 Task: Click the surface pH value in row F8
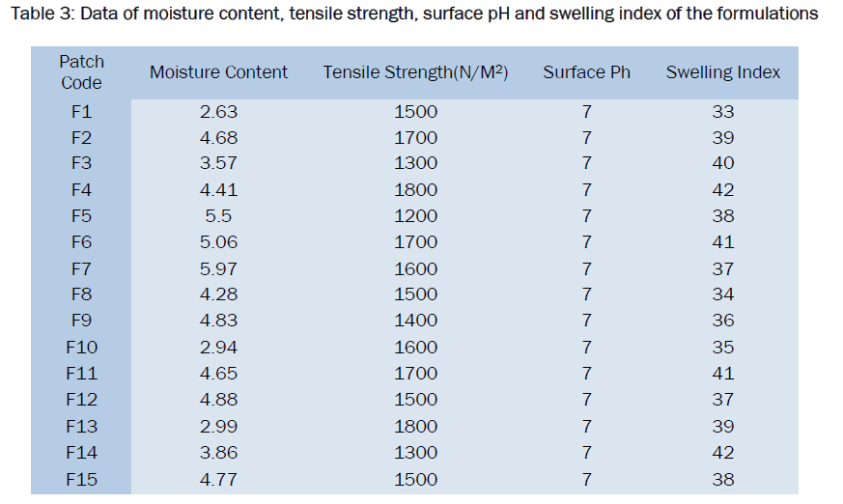(x=586, y=294)
